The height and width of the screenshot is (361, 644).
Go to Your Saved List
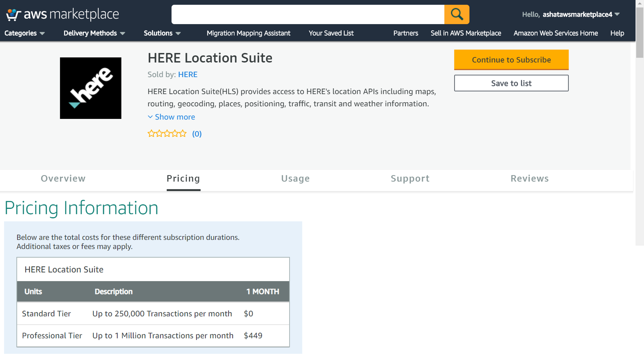331,33
